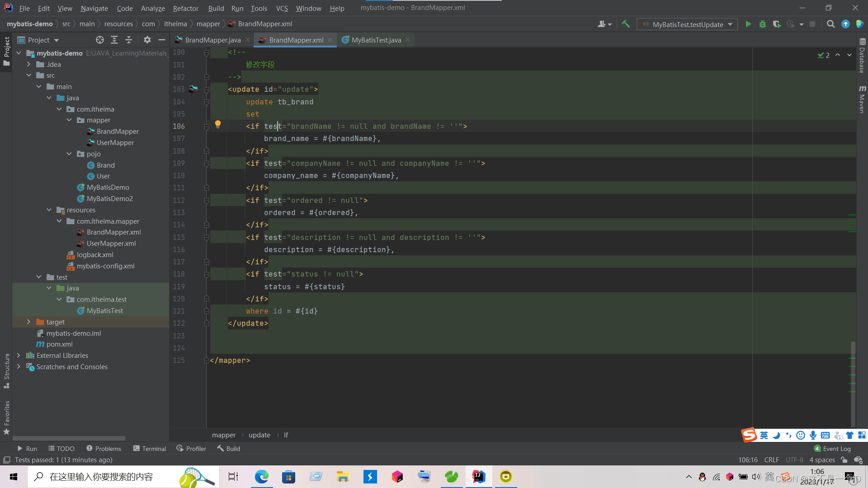Go to previous highlighted problem arrow

(838, 55)
